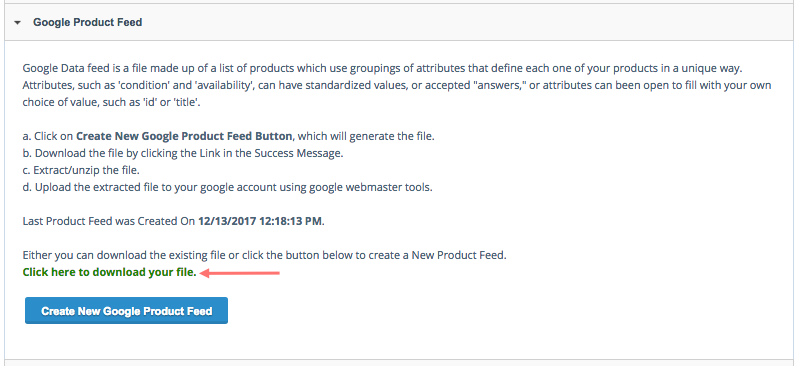Click the Either you can download sentence
The image size is (800, 366).
pos(264,255)
